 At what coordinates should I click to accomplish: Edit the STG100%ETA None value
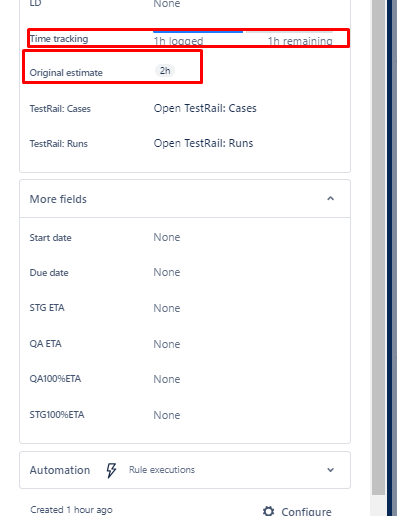[x=167, y=415]
